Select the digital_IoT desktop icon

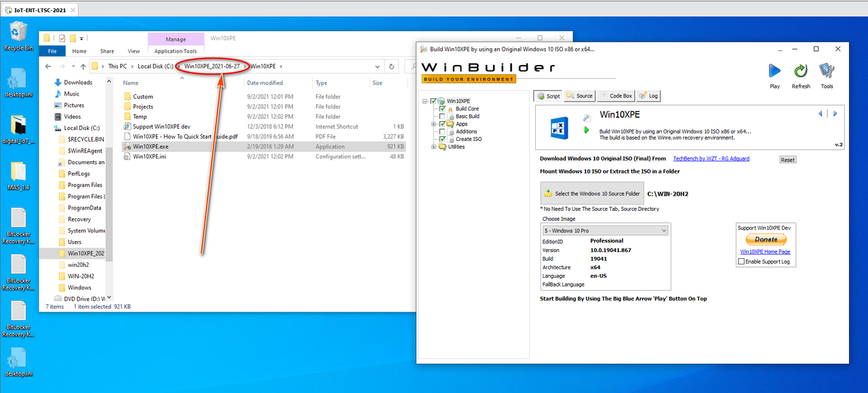(18, 129)
